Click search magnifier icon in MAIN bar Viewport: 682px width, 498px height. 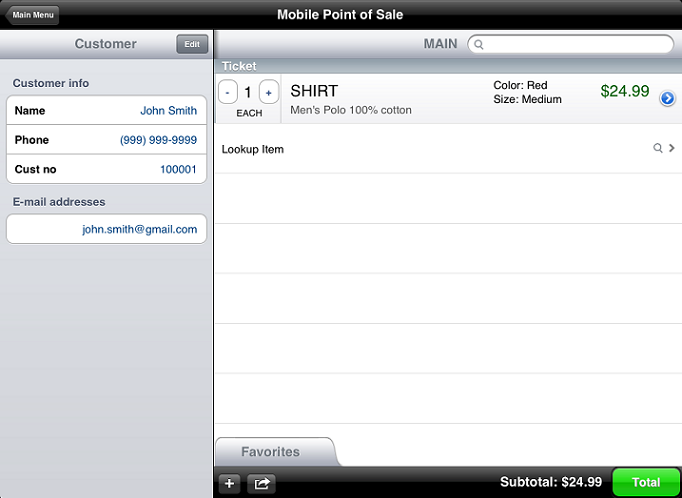pyautogui.click(x=479, y=44)
